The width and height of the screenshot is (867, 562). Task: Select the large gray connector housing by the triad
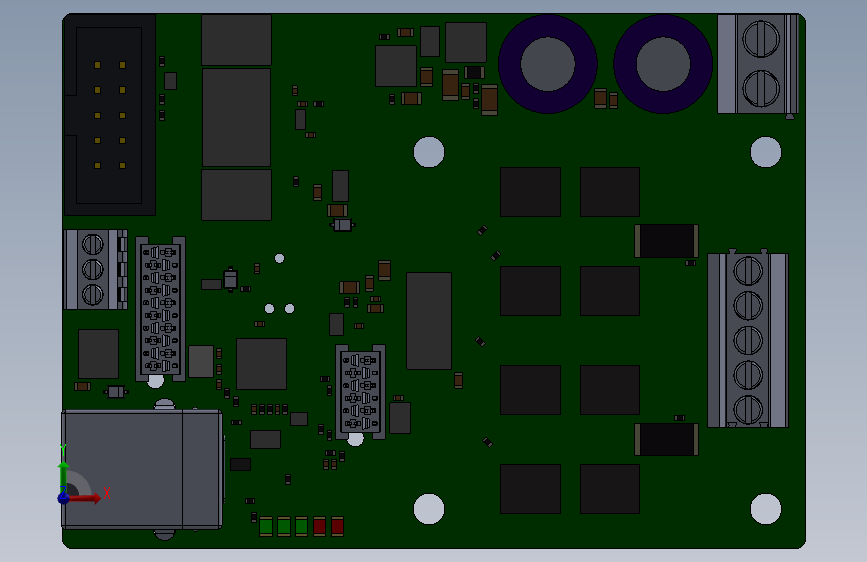pos(142,470)
